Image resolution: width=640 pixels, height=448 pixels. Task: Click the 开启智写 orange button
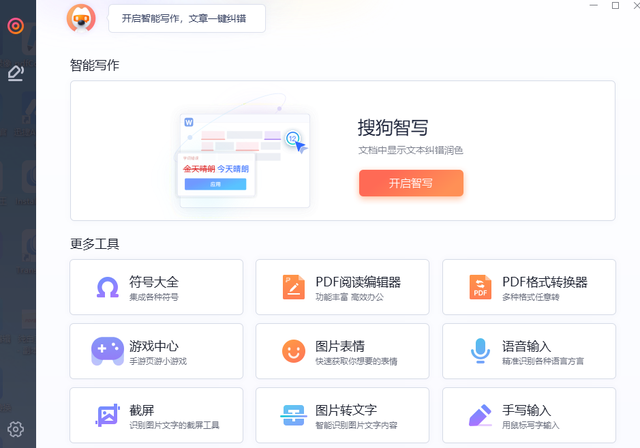pyautogui.click(x=411, y=183)
